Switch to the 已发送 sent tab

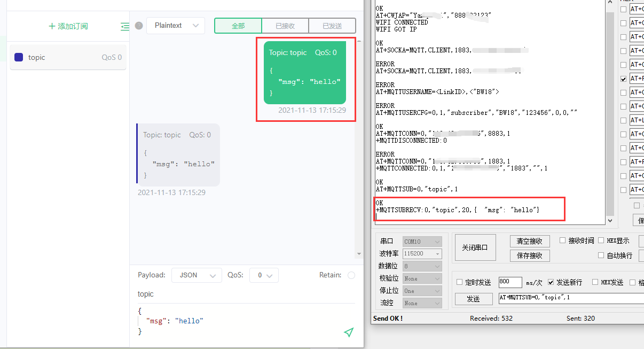pos(332,26)
